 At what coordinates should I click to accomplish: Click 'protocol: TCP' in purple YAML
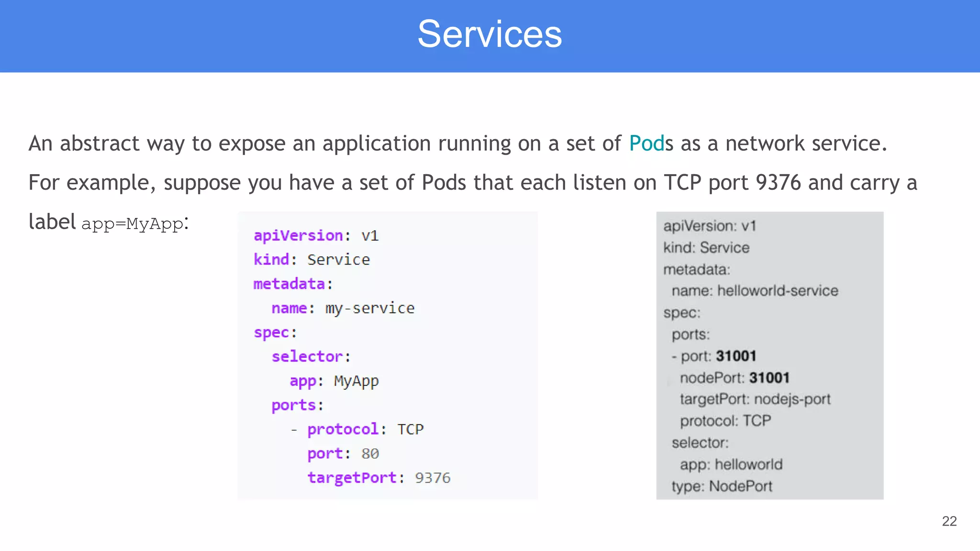pyautogui.click(x=365, y=430)
